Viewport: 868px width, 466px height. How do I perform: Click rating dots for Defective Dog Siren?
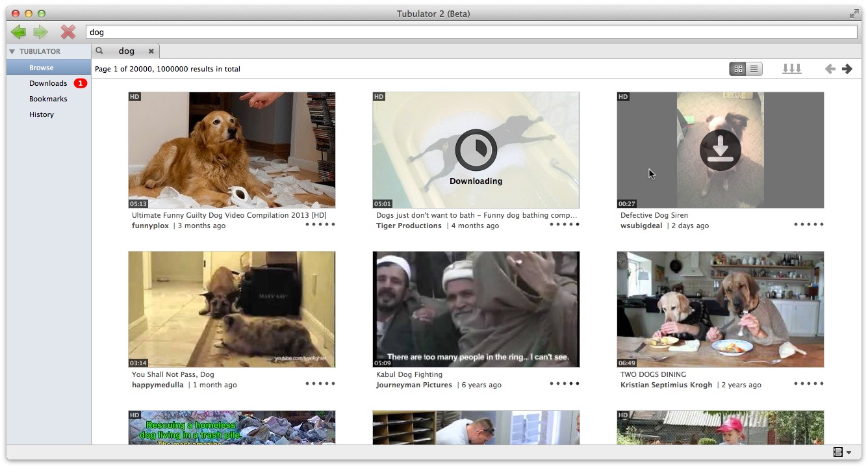[x=809, y=224]
